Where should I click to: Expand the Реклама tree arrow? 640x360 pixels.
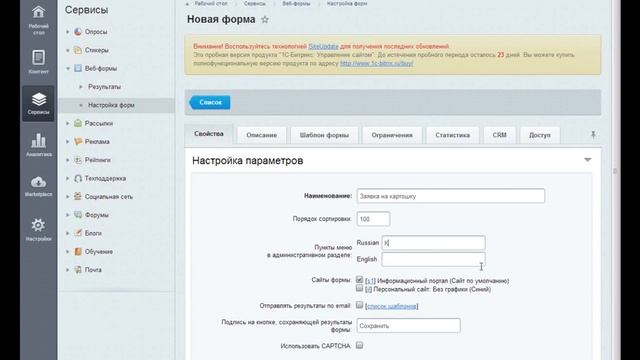(x=68, y=141)
